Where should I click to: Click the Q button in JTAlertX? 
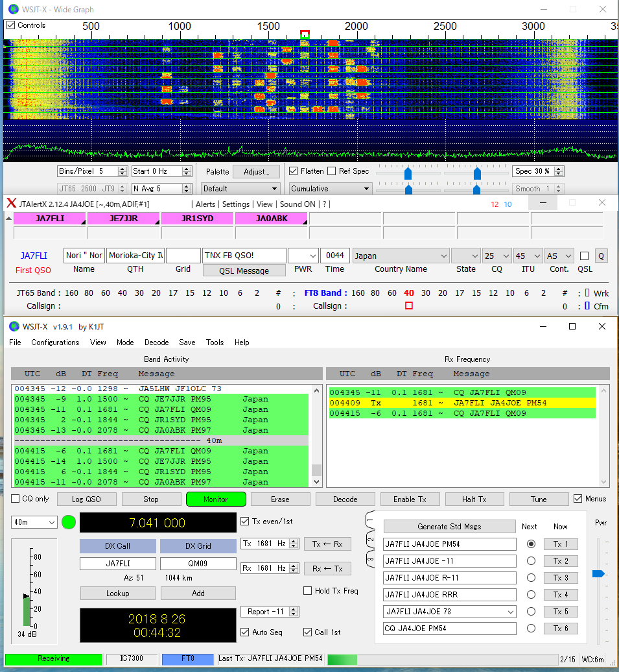coord(601,256)
